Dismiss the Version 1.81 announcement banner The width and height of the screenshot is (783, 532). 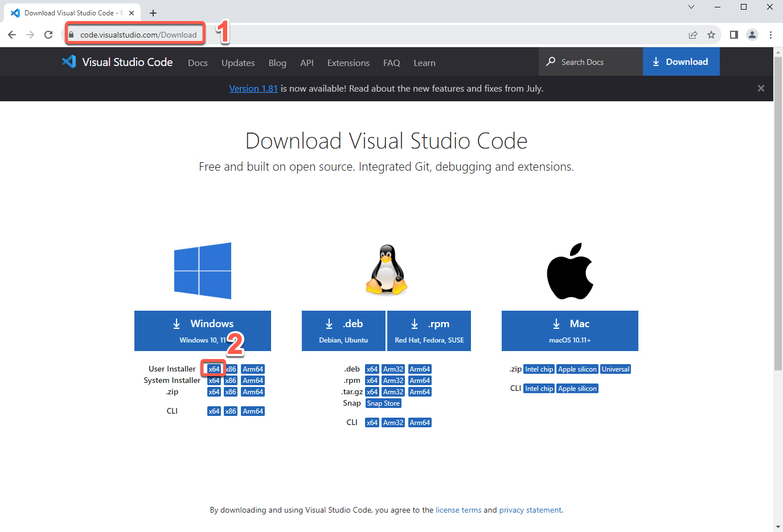click(x=761, y=88)
